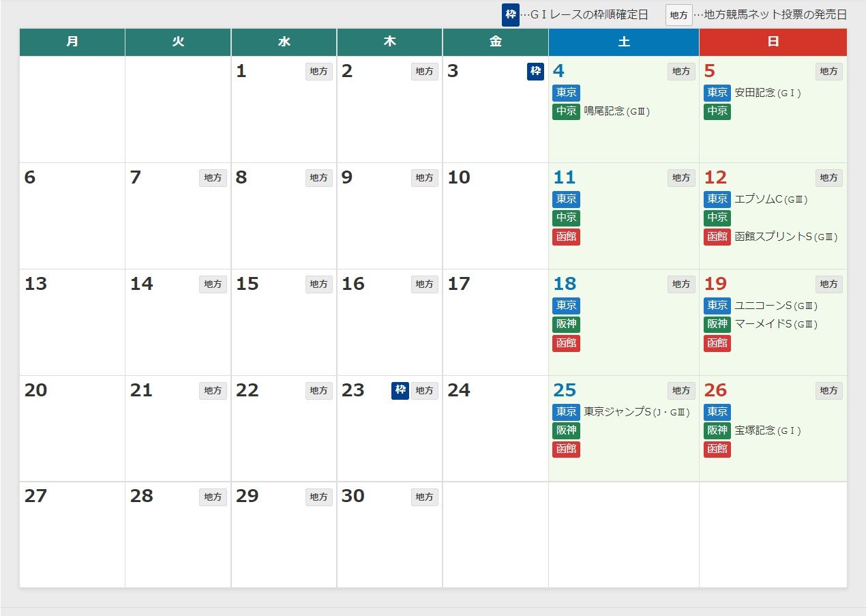Open the 中京 venue on Saturday 11
The height and width of the screenshot is (616, 868).
pyautogui.click(x=567, y=218)
